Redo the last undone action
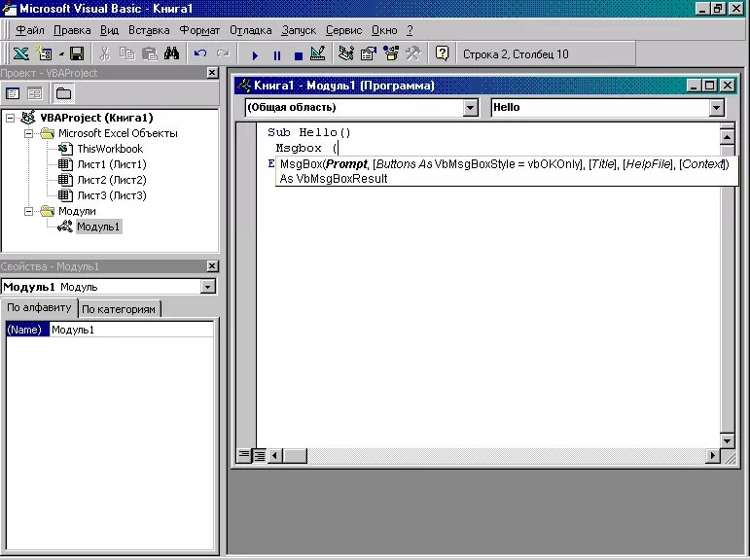The width and height of the screenshot is (750, 560). [223, 53]
